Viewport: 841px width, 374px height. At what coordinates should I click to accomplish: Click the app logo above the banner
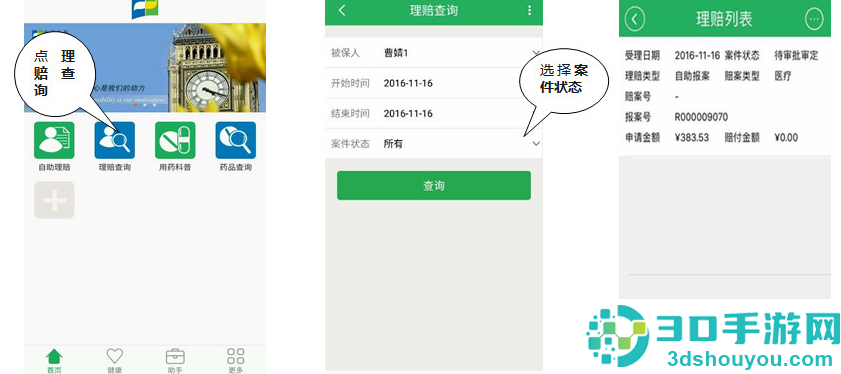point(145,9)
